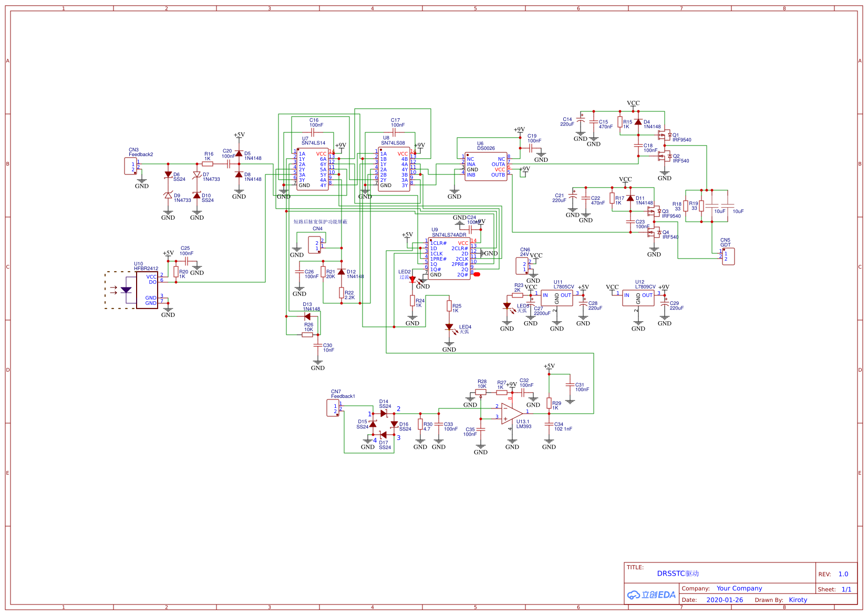Viewport: 868px width, 615px height.
Task: Select the Q4 IRF540 MOSFET symbol
Action: point(654,232)
